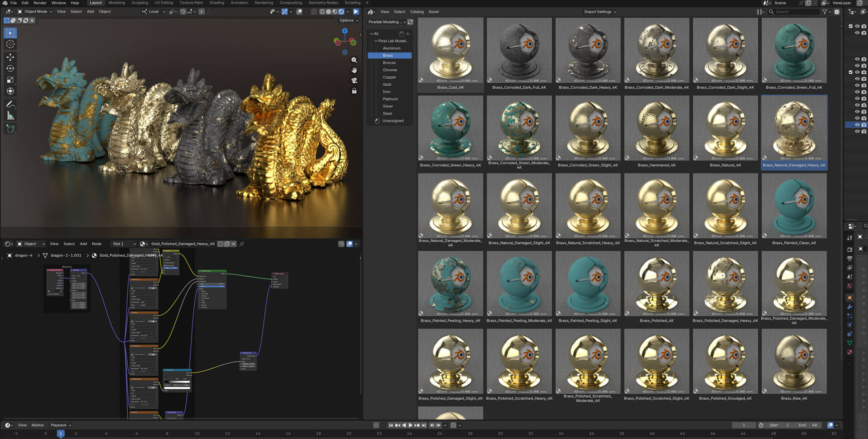Toggle the asset browser settings gear
Image resolution: width=868 pixels, height=439 pixels.
[837, 11]
